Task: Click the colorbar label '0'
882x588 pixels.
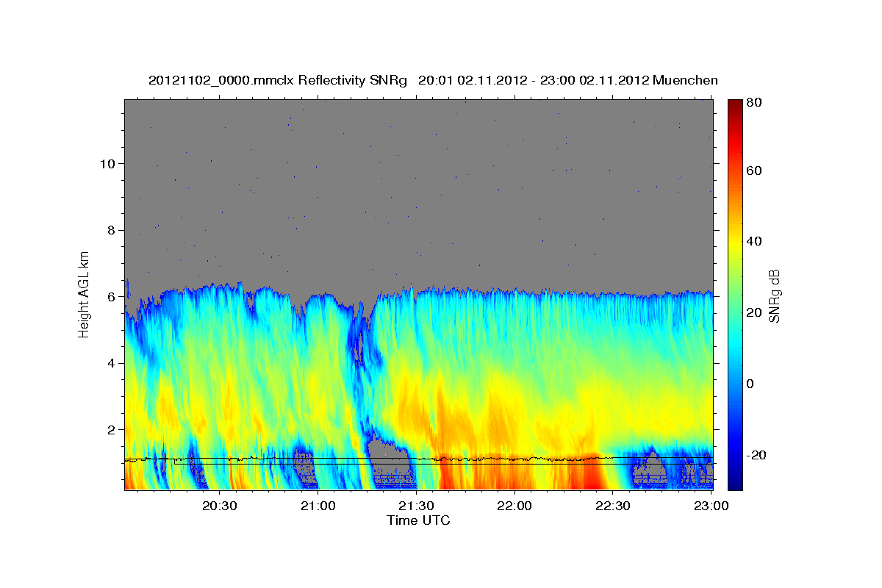Action: 751,384
